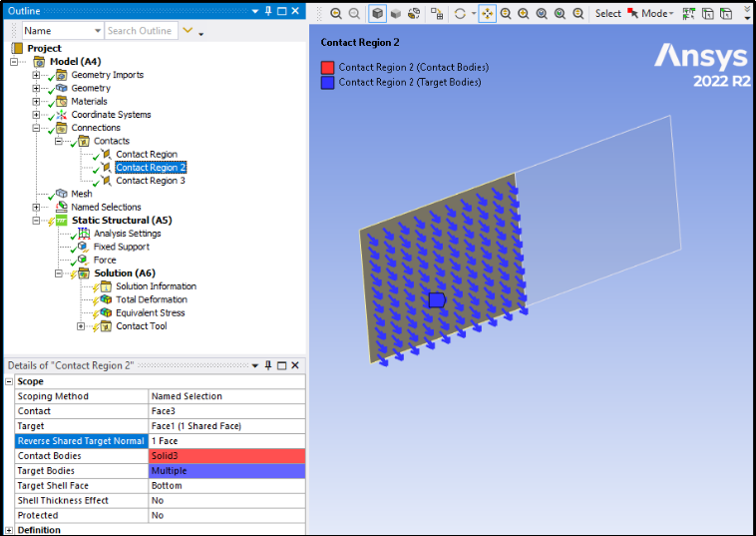Viewport: 756px width, 536px height.
Task: Expand the Coordinate Systems node
Action: point(36,115)
